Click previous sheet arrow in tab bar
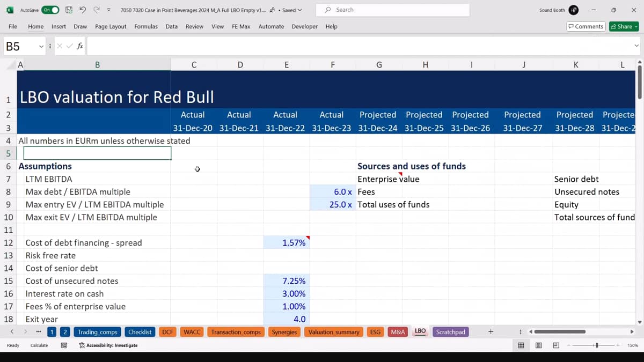Viewport: 644px width, 362px height. click(x=12, y=332)
